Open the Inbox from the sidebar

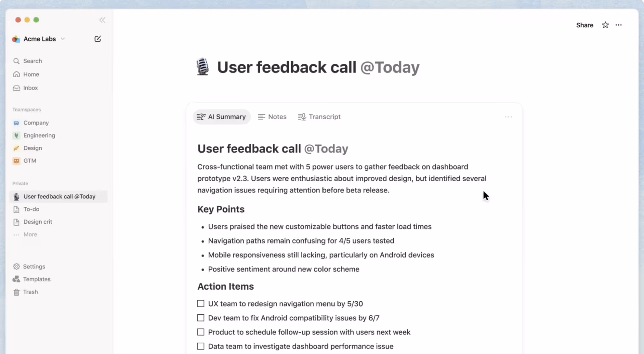coord(31,88)
